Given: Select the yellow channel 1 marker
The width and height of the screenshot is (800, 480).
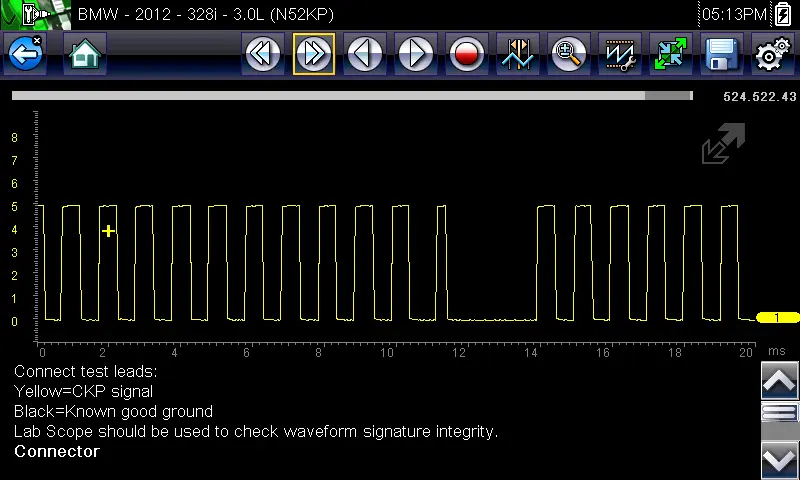Looking at the screenshot, I should 776,318.
